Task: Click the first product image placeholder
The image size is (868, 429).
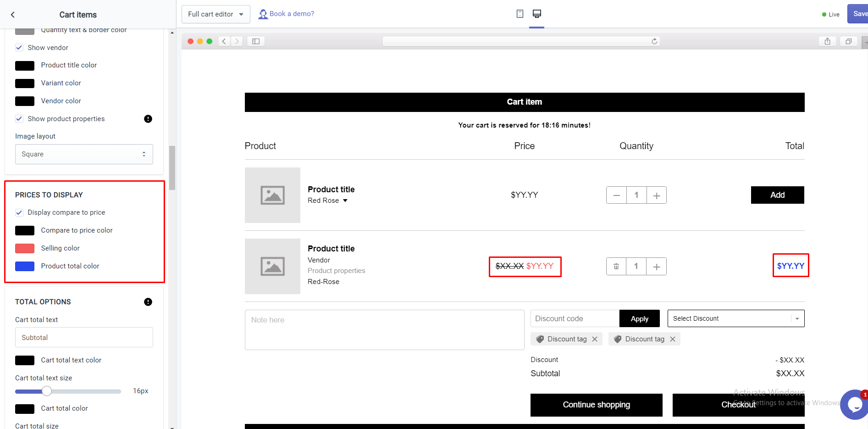Action: (x=272, y=195)
